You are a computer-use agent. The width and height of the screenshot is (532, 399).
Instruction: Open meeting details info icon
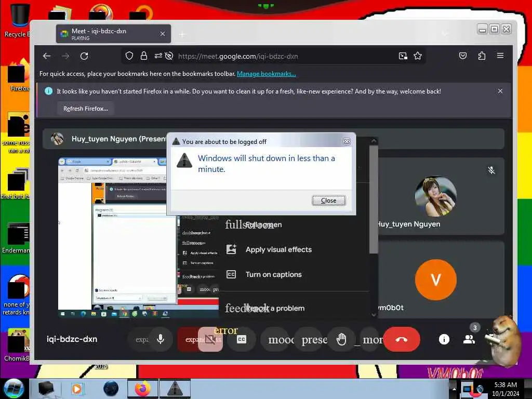point(444,339)
